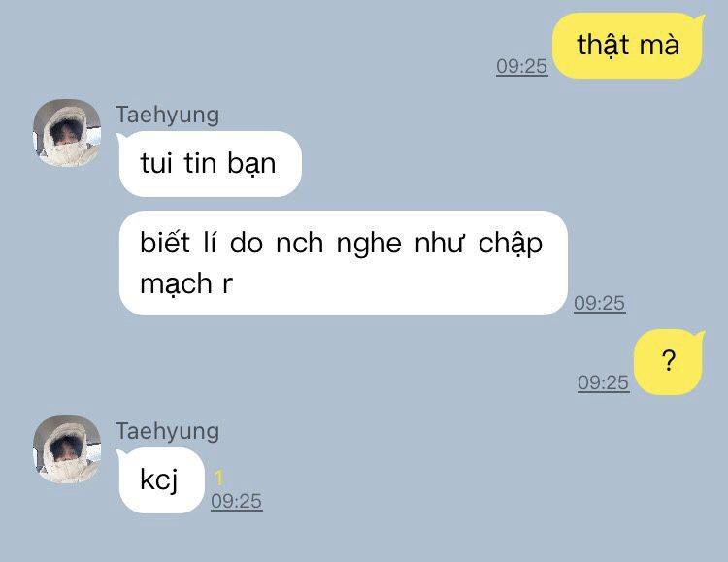728x562 pixels.
Task: Click the word "bạn" in the first white bubble
Action: [251, 164]
